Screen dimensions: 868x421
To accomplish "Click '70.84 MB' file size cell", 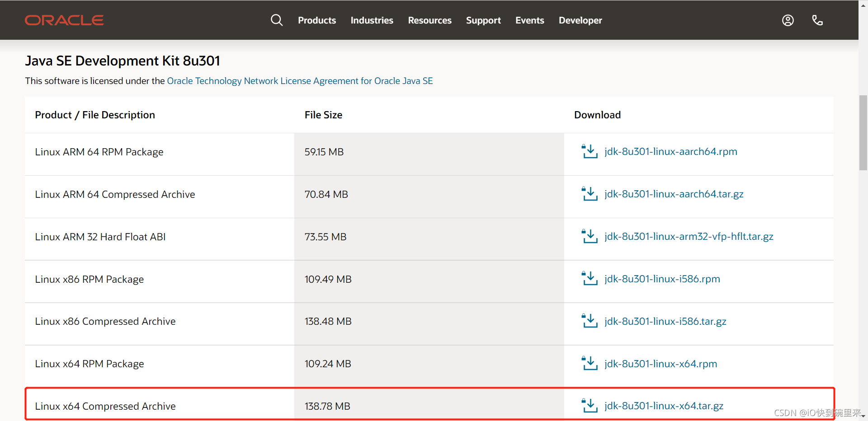I will point(429,196).
